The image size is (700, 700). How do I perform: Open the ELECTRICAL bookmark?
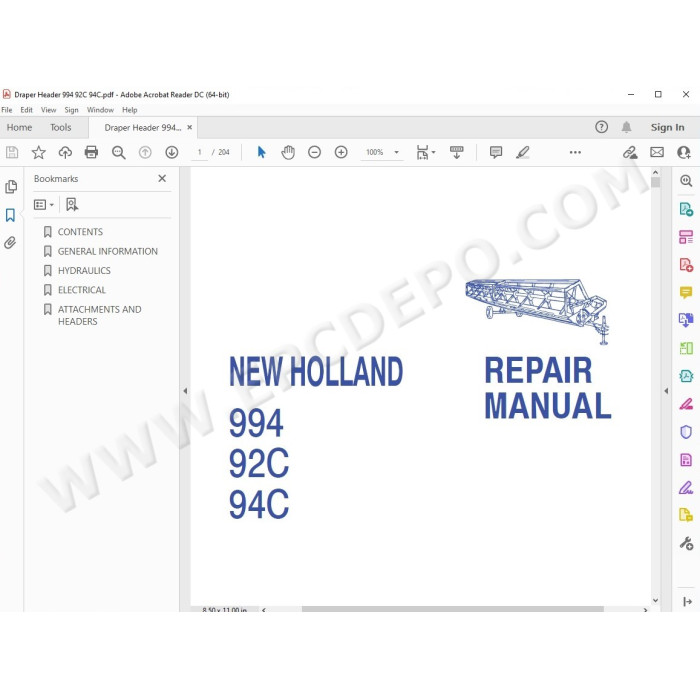coord(82,290)
